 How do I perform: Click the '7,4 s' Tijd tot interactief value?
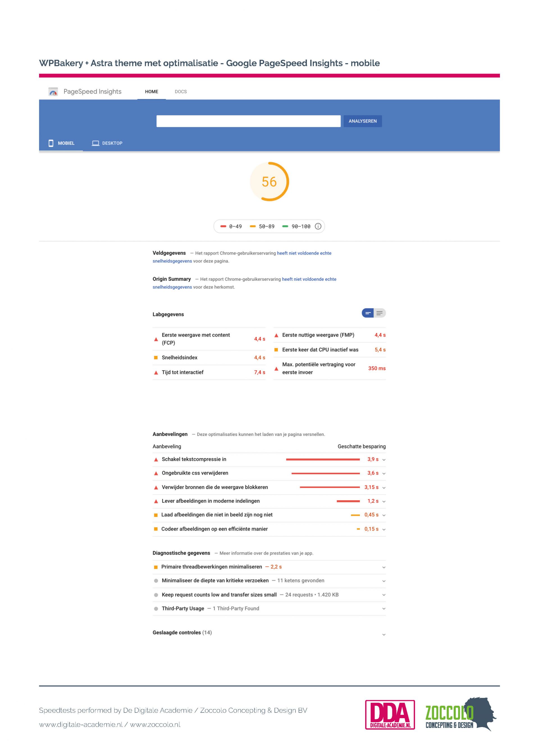[x=260, y=372]
